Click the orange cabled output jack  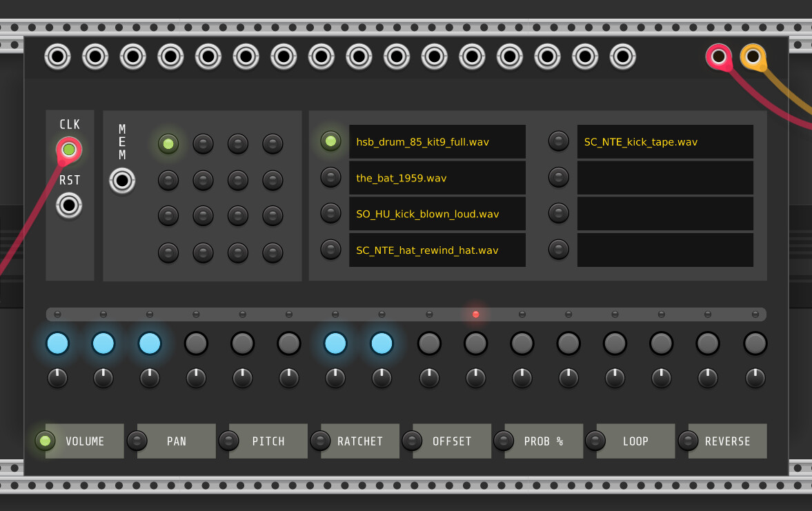click(x=753, y=57)
